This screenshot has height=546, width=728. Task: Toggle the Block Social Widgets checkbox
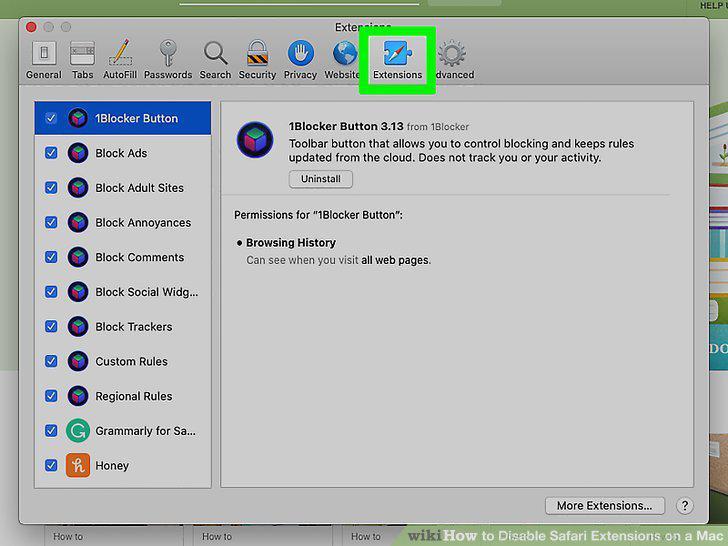click(51, 292)
